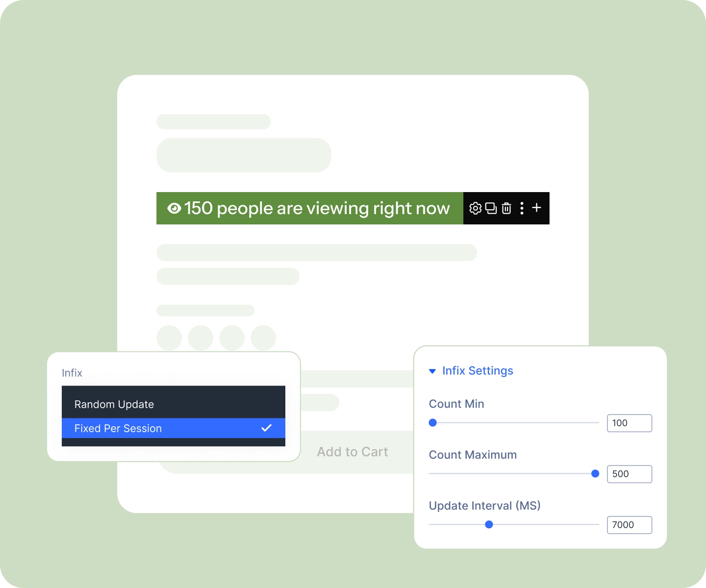Select Random Update option
This screenshot has height=588, width=706.
(174, 404)
